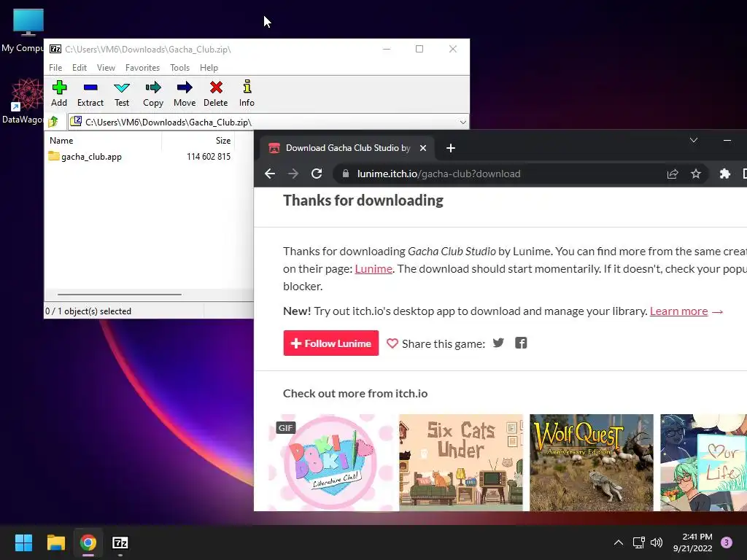Click the '0 / 1 object(s) selected' status text
The width and height of the screenshot is (747, 560).
tap(88, 311)
